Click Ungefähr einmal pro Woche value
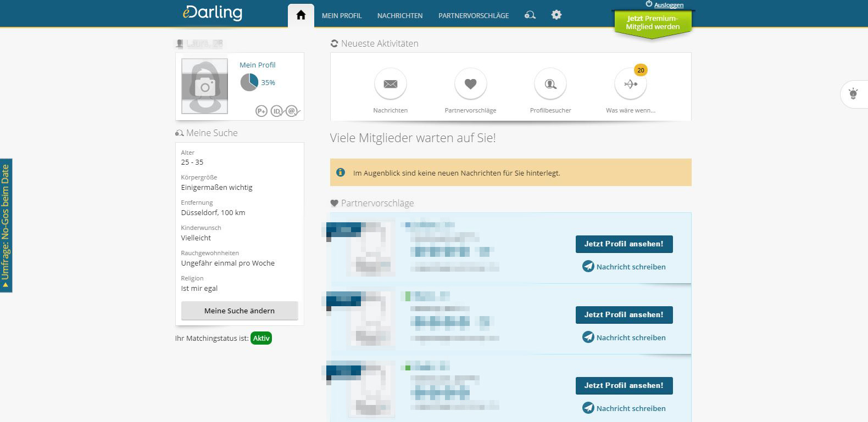868x422 pixels. 228,263
